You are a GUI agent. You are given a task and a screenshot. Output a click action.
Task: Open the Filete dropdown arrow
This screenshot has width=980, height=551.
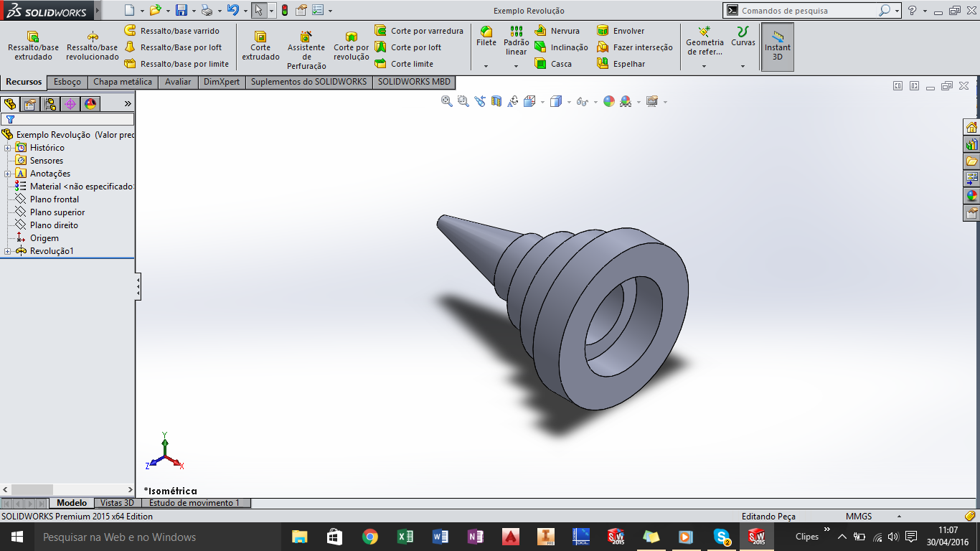pos(486,66)
